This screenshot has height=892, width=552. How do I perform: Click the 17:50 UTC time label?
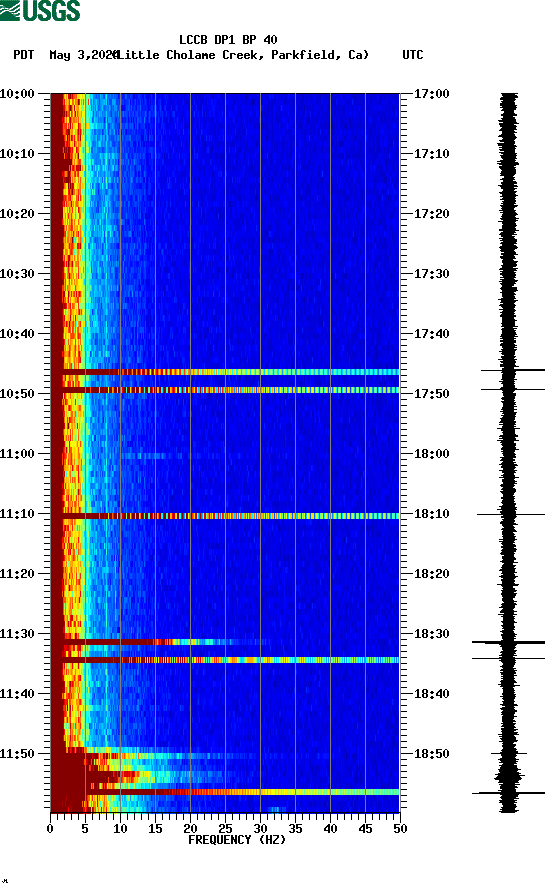pos(431,394)
